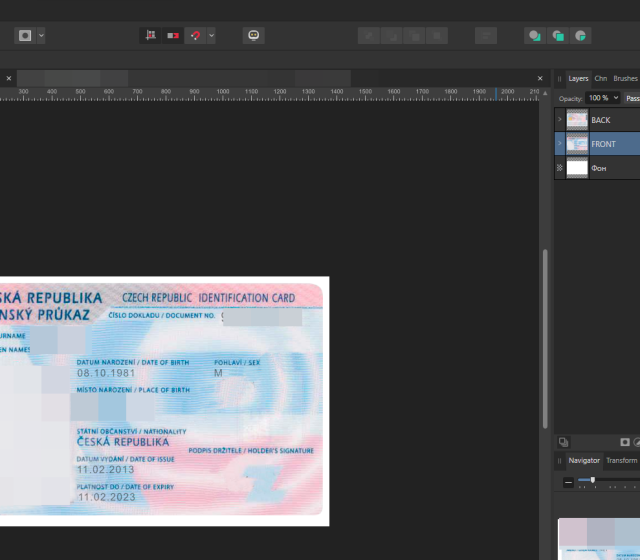Click the force pixel alignment icon

(151, 35)
